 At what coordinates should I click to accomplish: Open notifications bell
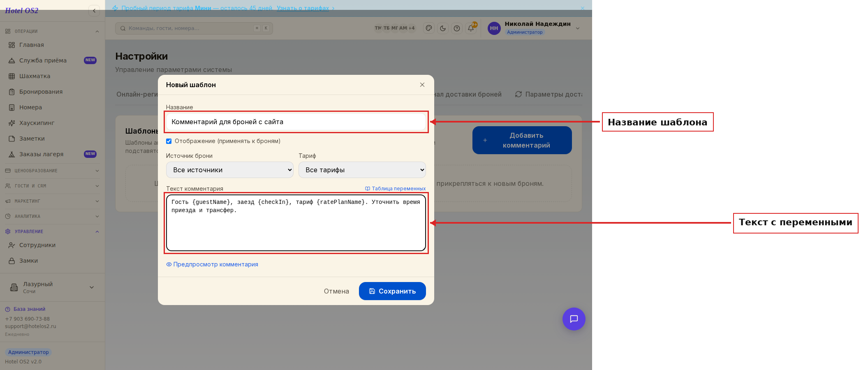click(471, 28)
